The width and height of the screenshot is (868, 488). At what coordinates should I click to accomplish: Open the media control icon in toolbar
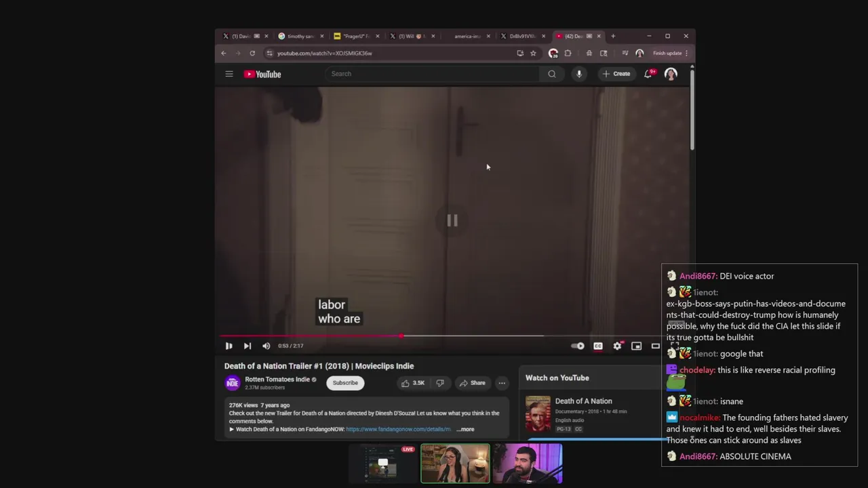pos(625,53)
